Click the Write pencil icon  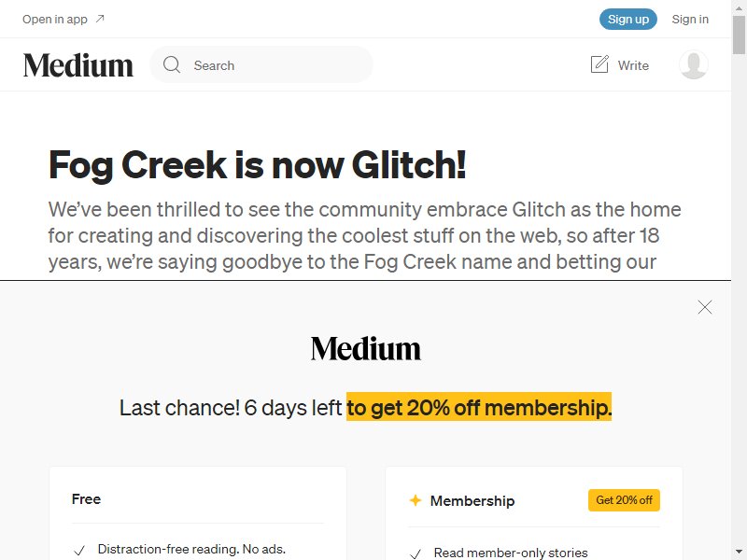pos(599,64)
